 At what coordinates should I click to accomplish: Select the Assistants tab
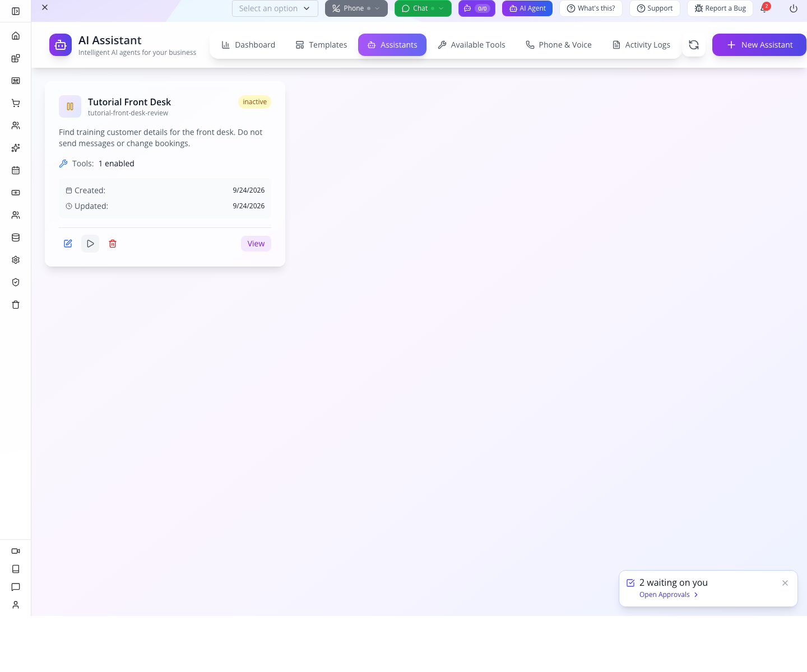pos(392,45)
